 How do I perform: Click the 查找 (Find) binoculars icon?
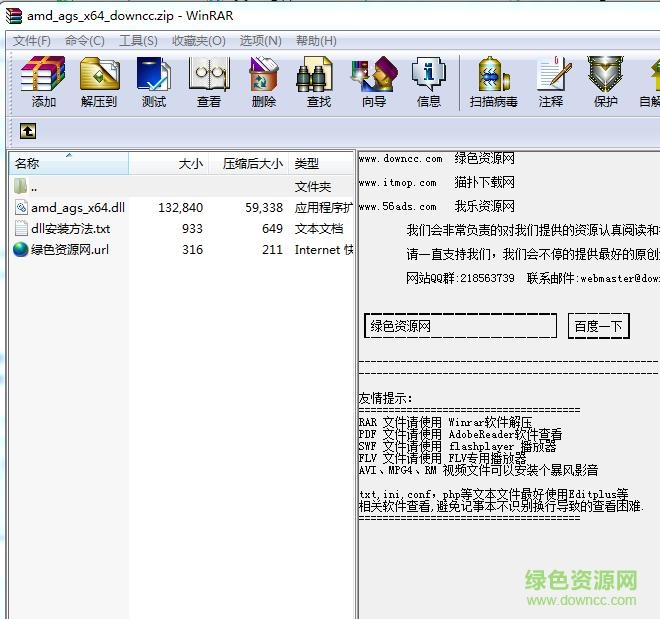pos(318,80)
